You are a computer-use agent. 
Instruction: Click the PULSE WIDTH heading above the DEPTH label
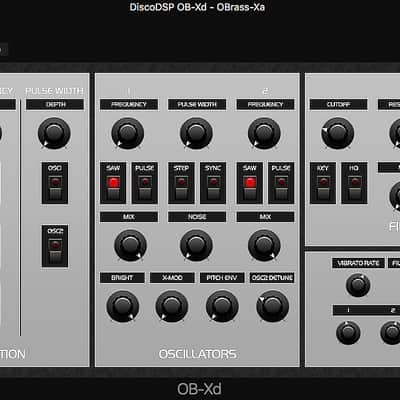pos(54,91)
